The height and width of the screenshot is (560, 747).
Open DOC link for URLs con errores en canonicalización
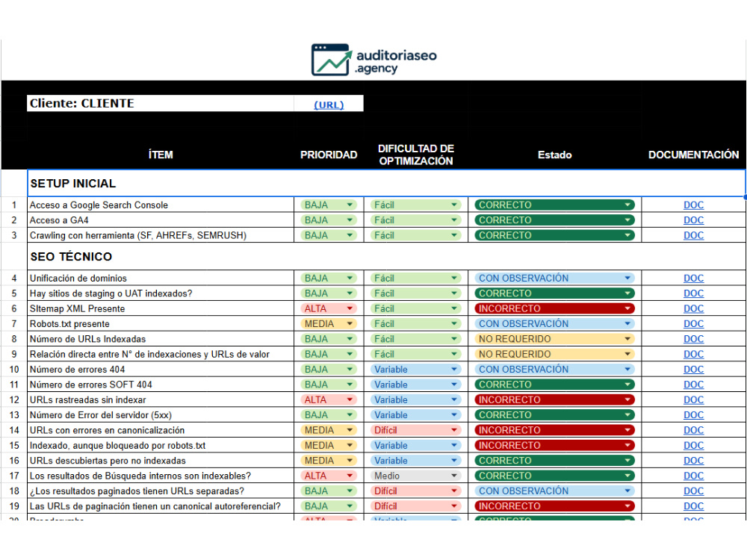[x=694, y=431]
